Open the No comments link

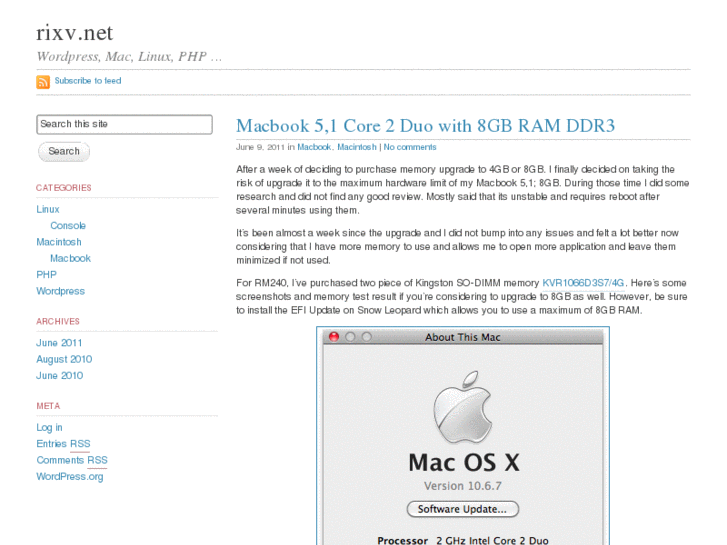coord(410,147)
